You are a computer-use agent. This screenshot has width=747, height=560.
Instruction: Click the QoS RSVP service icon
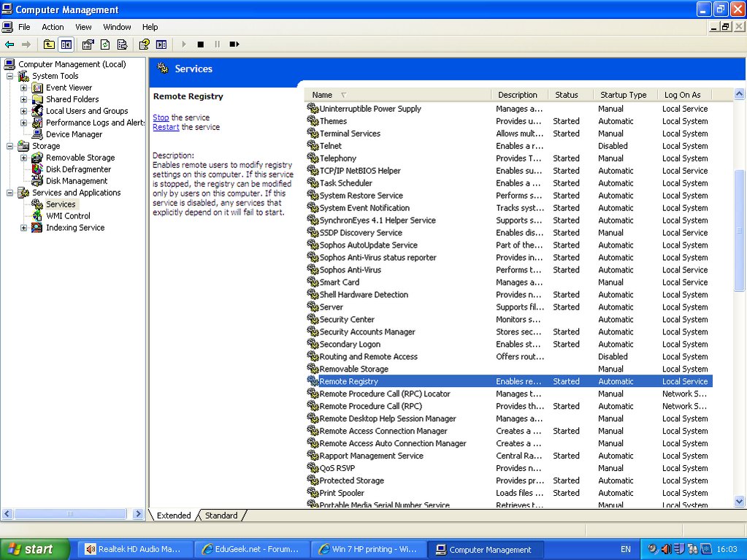tap(313, 467)
